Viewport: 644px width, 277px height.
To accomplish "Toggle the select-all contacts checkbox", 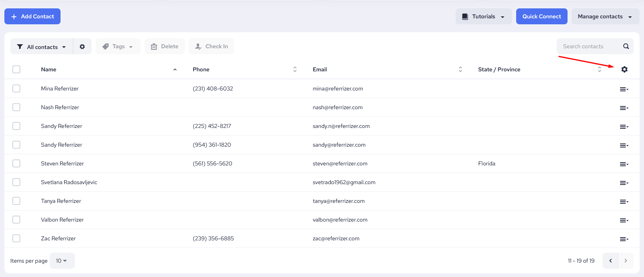I will 16,69.
